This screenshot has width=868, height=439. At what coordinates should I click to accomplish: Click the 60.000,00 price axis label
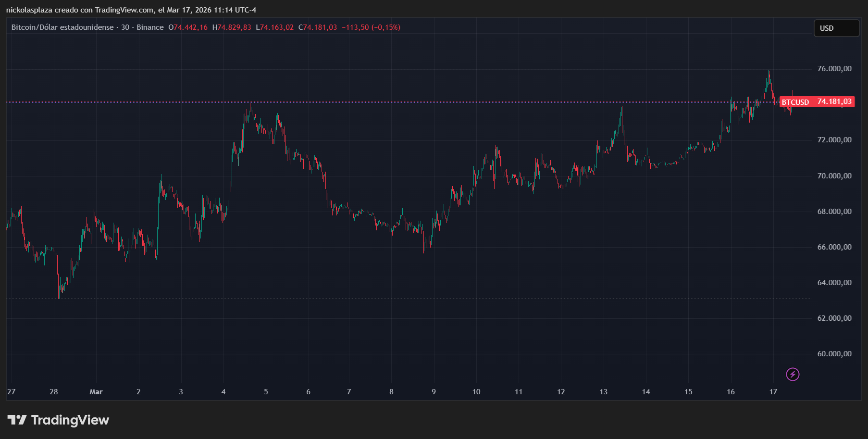[834, 354]
